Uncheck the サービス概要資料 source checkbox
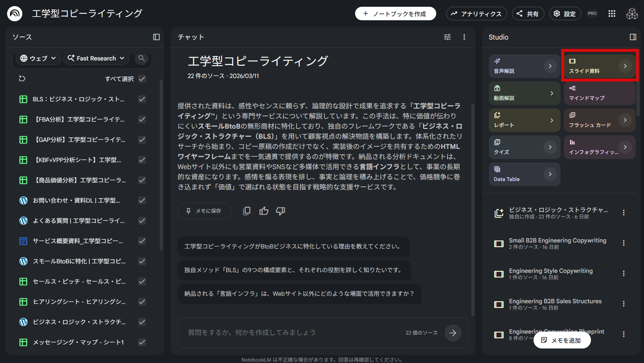This screenshot has height=363, width=644. point(142,241)
